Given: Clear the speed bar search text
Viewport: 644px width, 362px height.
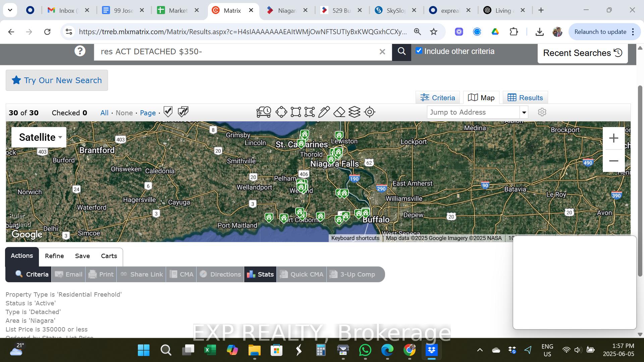Looking at the screenshot, I should [382, 52].
